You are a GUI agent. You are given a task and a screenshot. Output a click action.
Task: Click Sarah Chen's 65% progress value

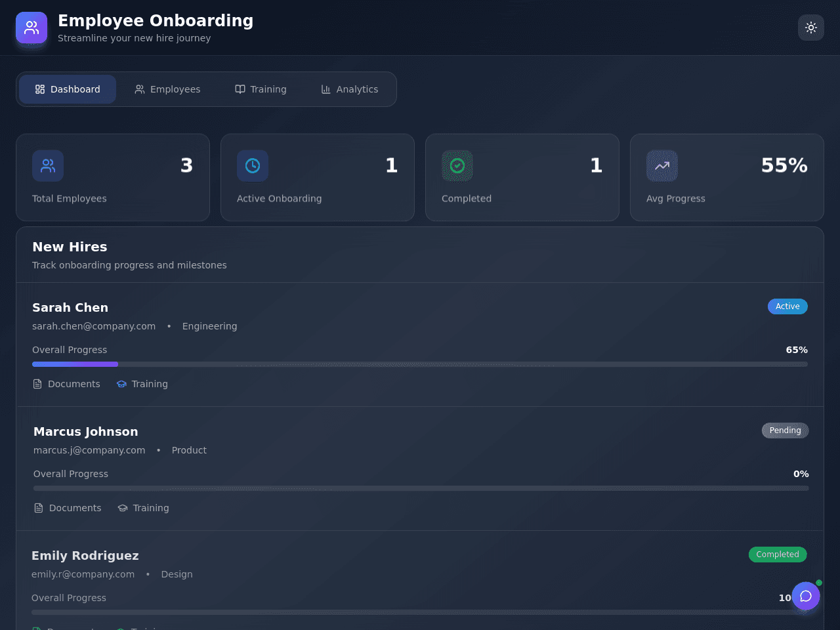click(797, 350)
